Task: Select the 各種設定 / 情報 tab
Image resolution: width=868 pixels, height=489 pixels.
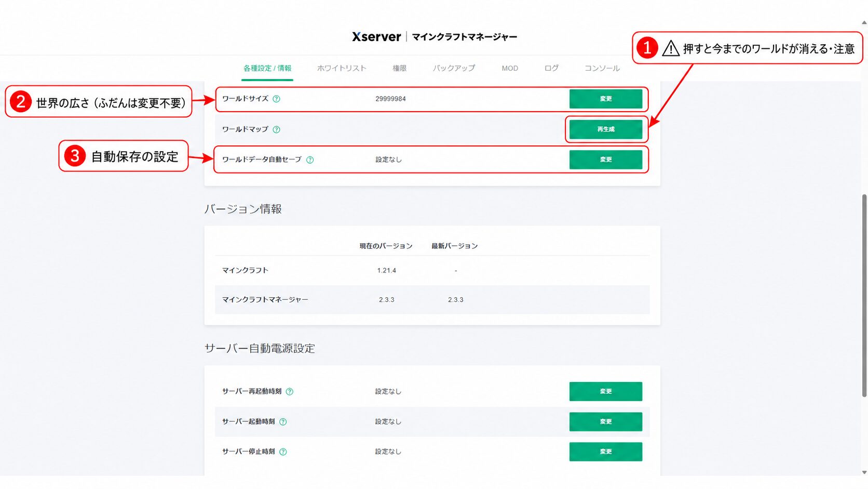Action: point(267,68)
